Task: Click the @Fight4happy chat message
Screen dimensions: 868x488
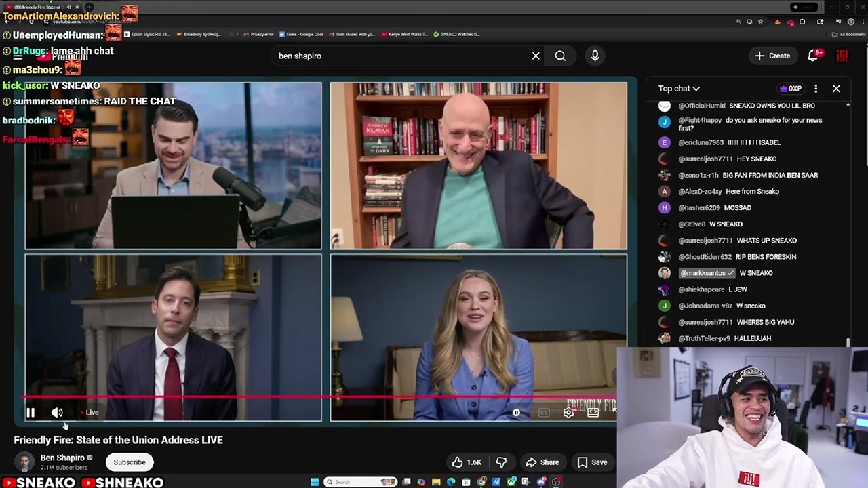Action: 750,124
